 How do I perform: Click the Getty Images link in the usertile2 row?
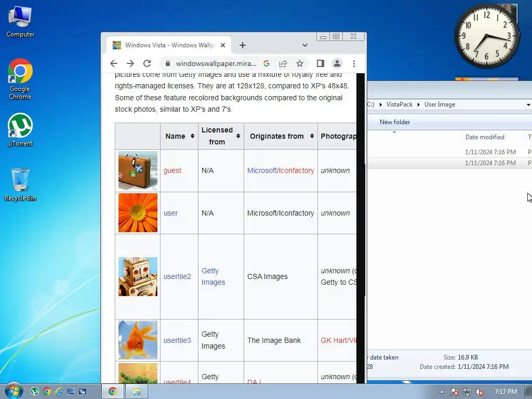coord(213,276)
